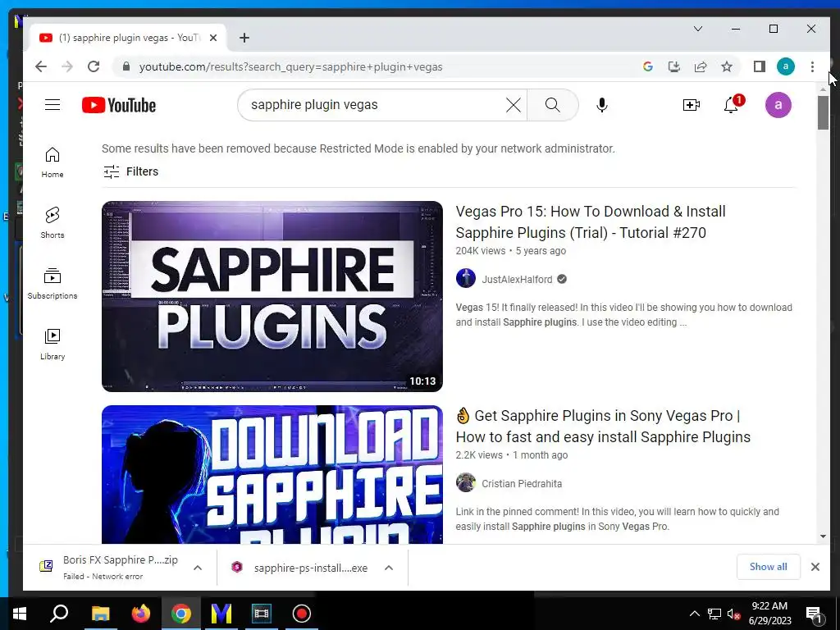This screenshot has width=840, height=630.
Task: Open File Explorer from the taskbar
Action: click(x=100, y=614)
